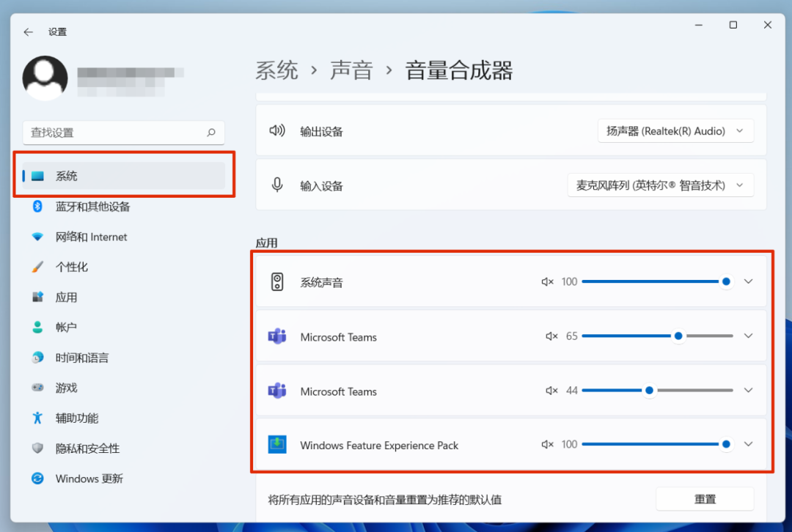Open 网络和 Internet settings
The height and width of the screenshot is (532, 792).
[124, 237]
